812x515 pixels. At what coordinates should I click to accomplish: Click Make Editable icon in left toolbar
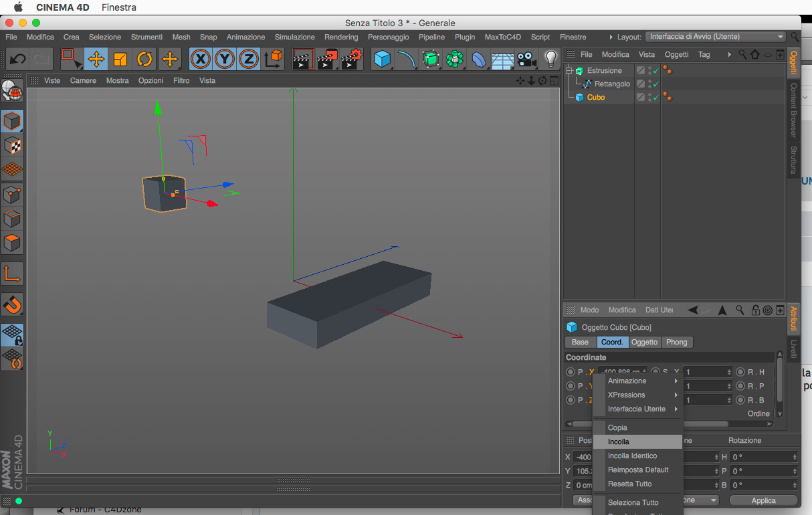[x=12, y=90]
